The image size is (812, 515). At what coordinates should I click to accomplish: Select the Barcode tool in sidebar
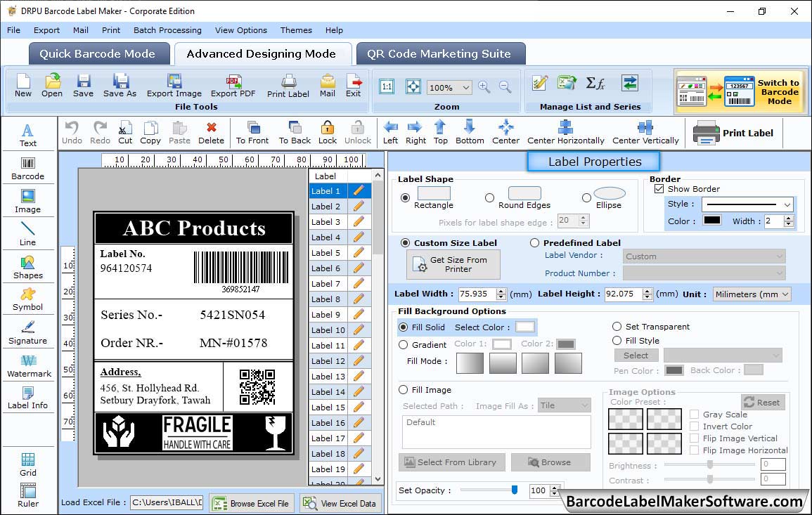pyautogui.click(x=28, y=169)
